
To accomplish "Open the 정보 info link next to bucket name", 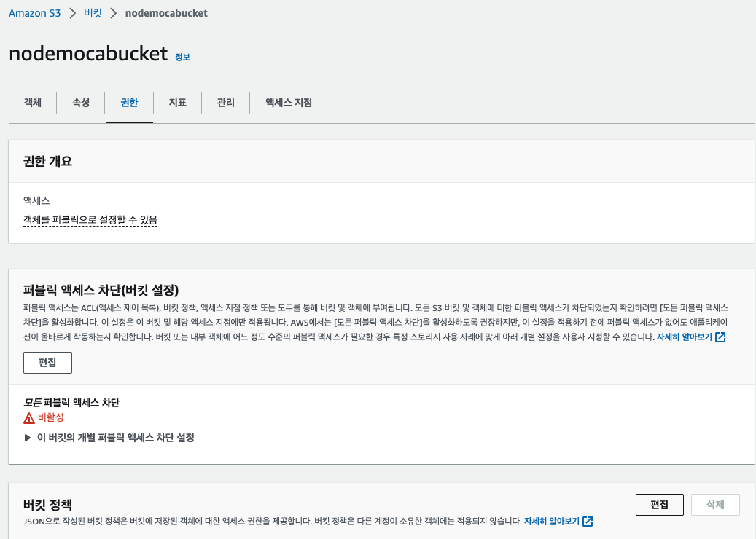I will (x=182, y=57).
